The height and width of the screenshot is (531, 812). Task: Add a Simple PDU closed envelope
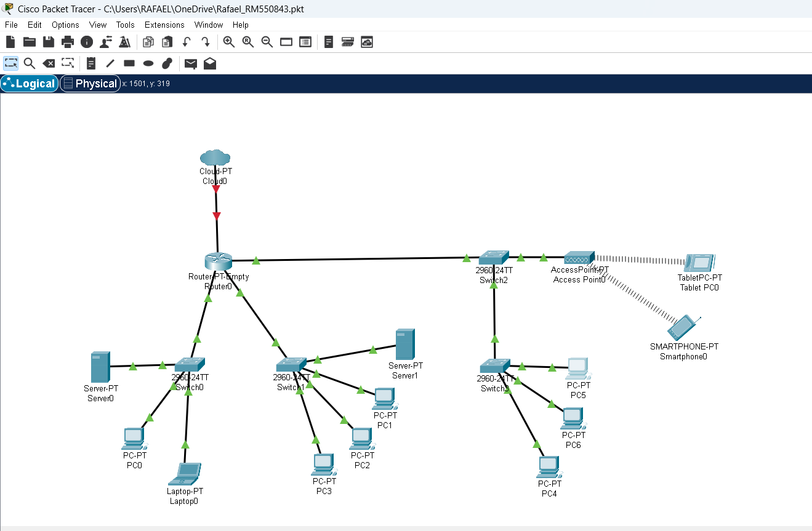[x=191, y=63]
